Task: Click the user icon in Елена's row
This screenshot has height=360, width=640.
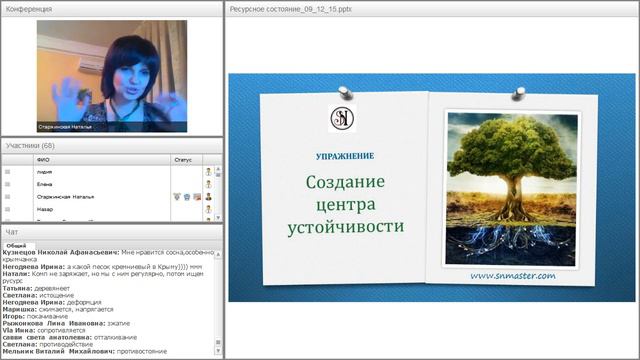Action: click(209, 184)
